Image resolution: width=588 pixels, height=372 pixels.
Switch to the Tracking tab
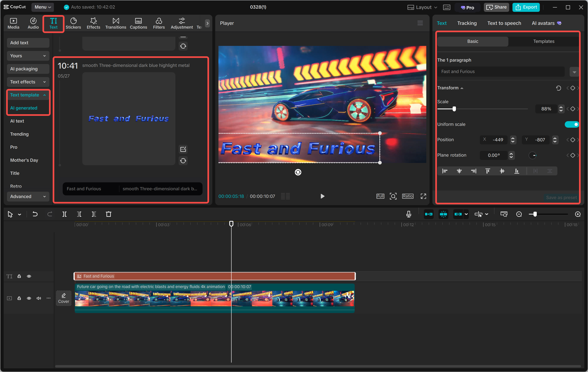467,23
